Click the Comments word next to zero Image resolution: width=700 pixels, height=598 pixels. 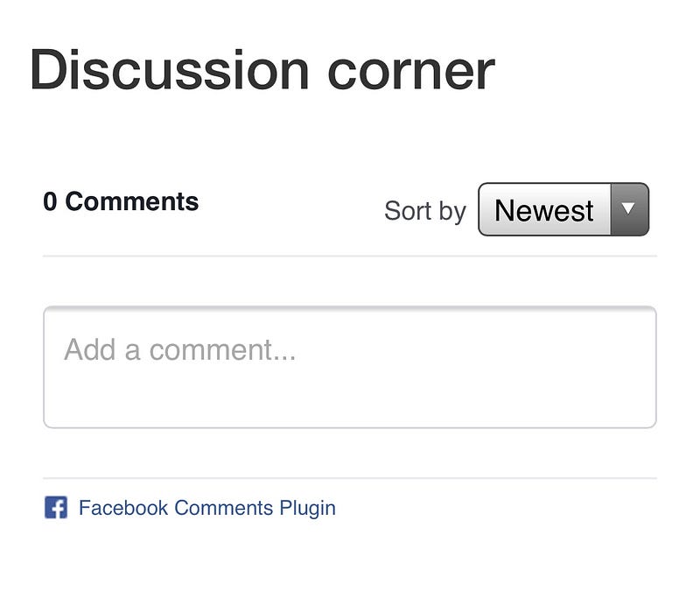pos(132,202)
